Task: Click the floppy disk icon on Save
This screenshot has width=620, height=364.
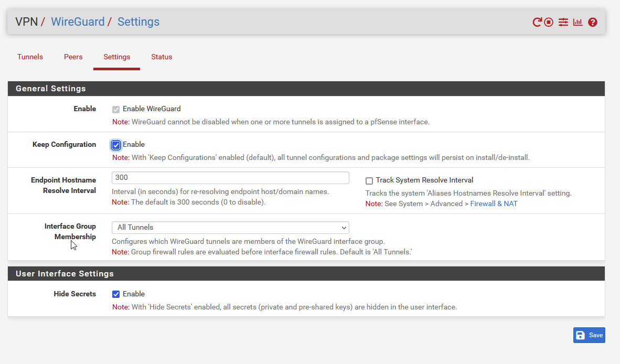Action: [581, 336]
